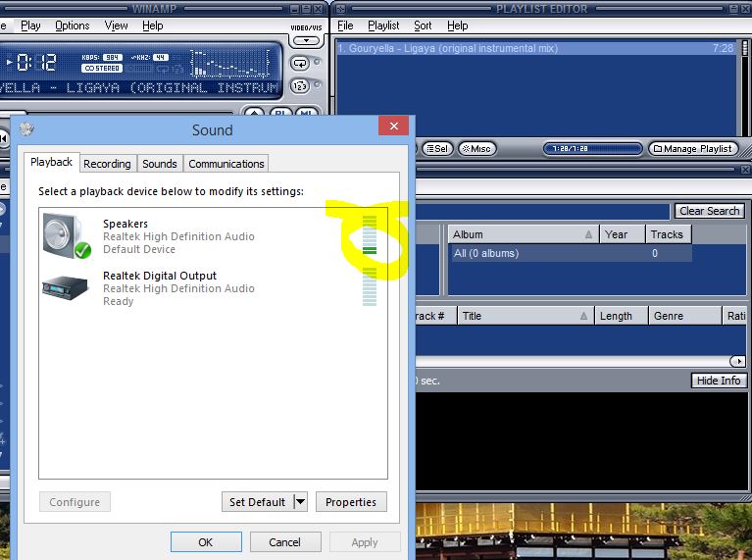The height and width of the screenshot is (560, 752).
Task: Click the Playlist Editor system menu icon
Action: tap(340, 9)
